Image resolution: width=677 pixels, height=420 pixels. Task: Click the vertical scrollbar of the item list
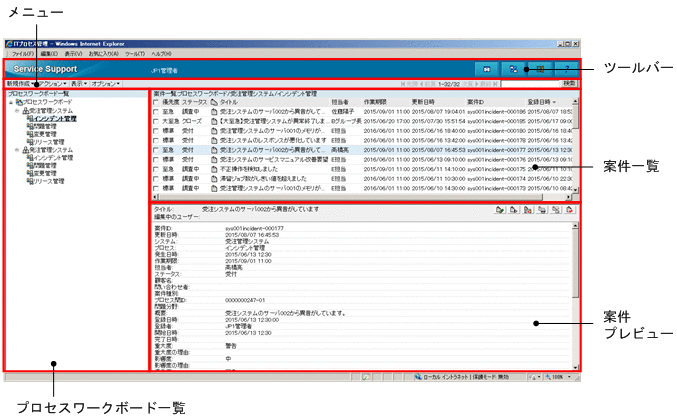click(x=575, y=147)
